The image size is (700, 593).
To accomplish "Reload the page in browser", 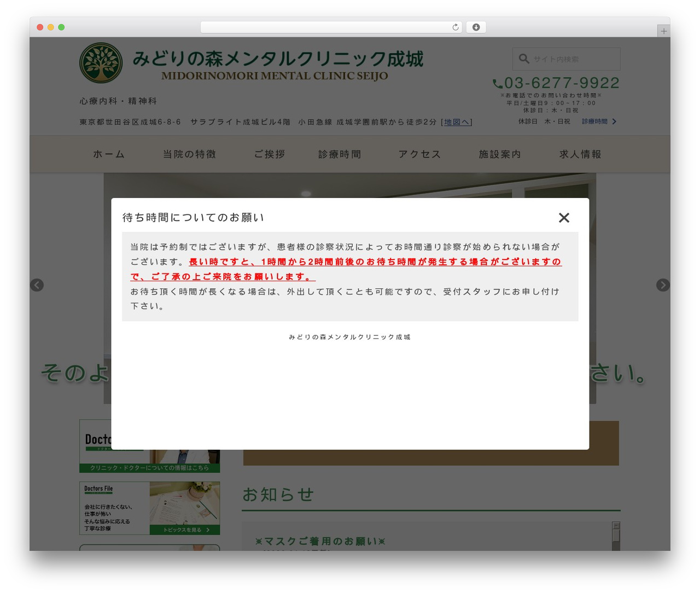I will (x=456, y=27).
